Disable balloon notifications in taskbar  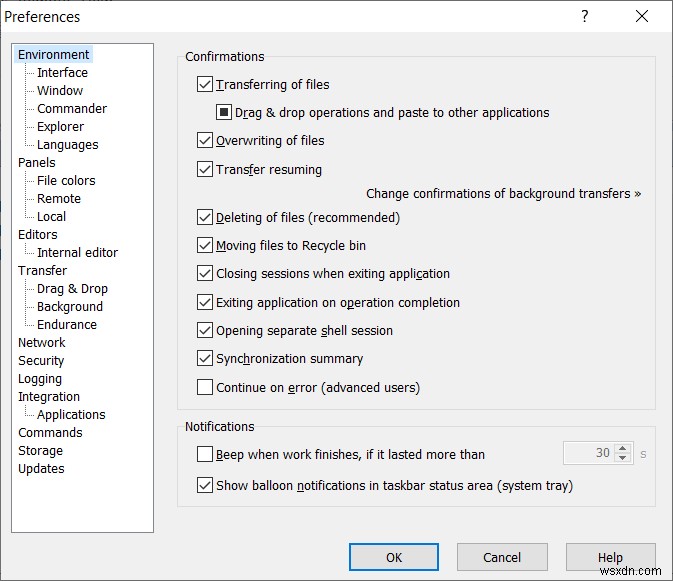click(x=205, y=485)
